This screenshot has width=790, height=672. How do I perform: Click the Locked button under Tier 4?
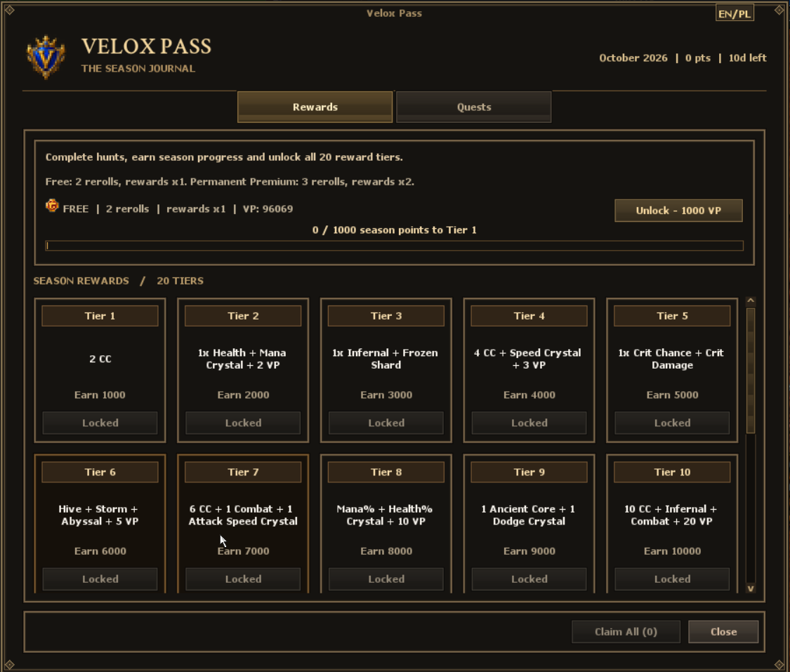click(529, 423)
